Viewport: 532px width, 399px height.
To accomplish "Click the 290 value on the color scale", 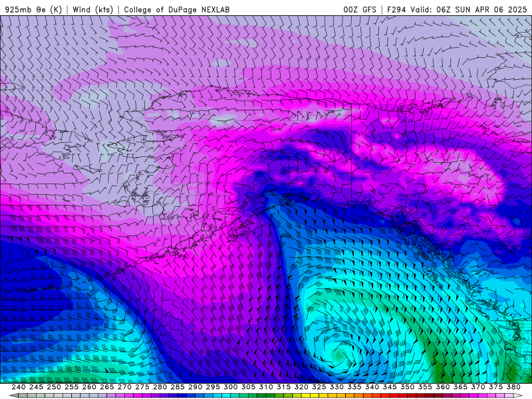I will [195, 387].
